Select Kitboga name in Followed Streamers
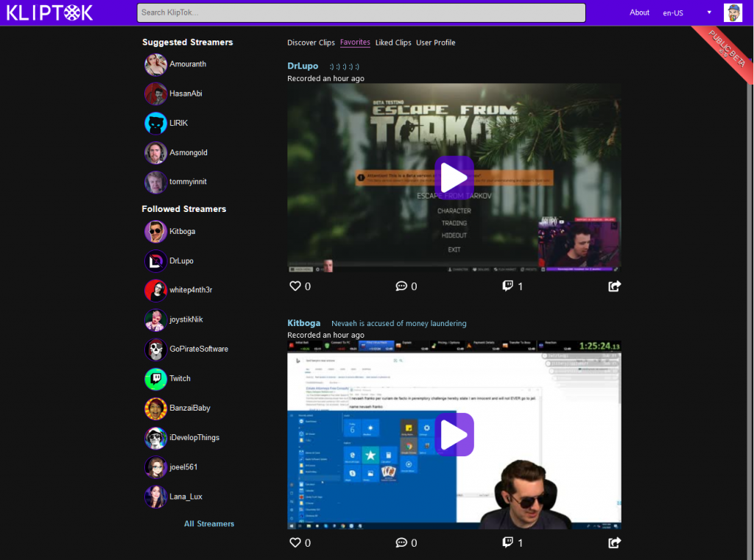The image size is (754, 560). point(183,232)
